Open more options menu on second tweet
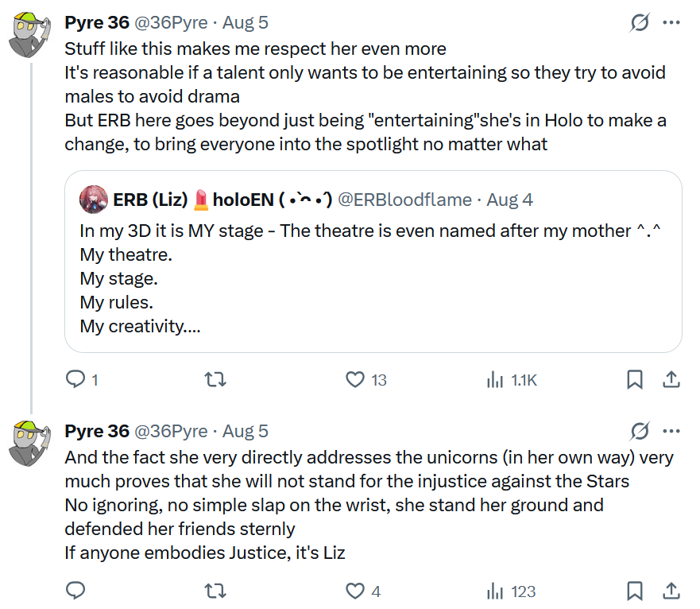 click(x=671, y=431)
